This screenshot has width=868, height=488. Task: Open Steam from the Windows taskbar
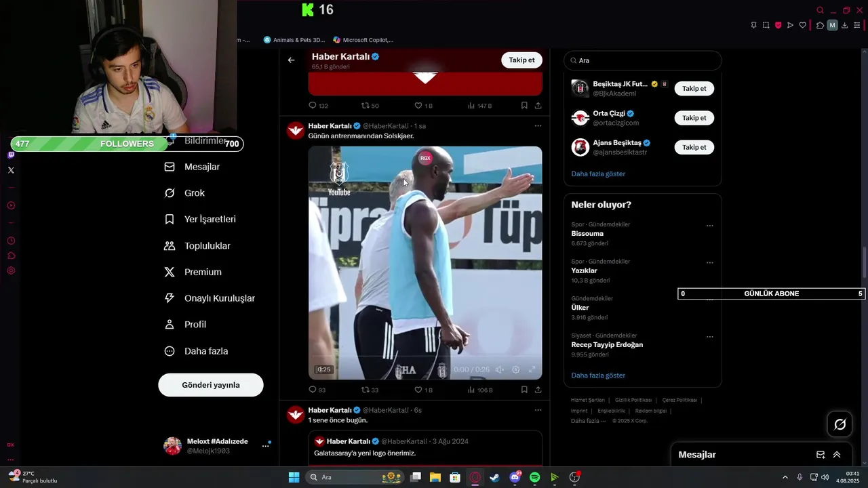coord(495,477)
